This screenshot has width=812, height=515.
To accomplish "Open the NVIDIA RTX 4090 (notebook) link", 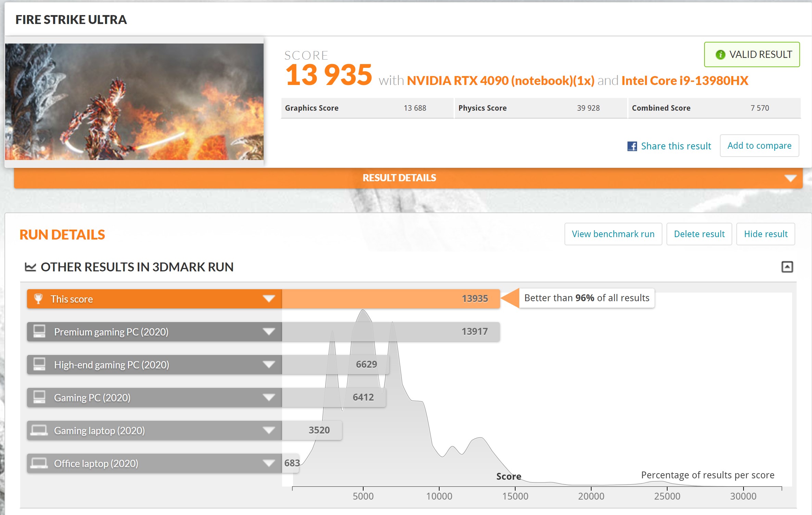I will click(500, 81).
